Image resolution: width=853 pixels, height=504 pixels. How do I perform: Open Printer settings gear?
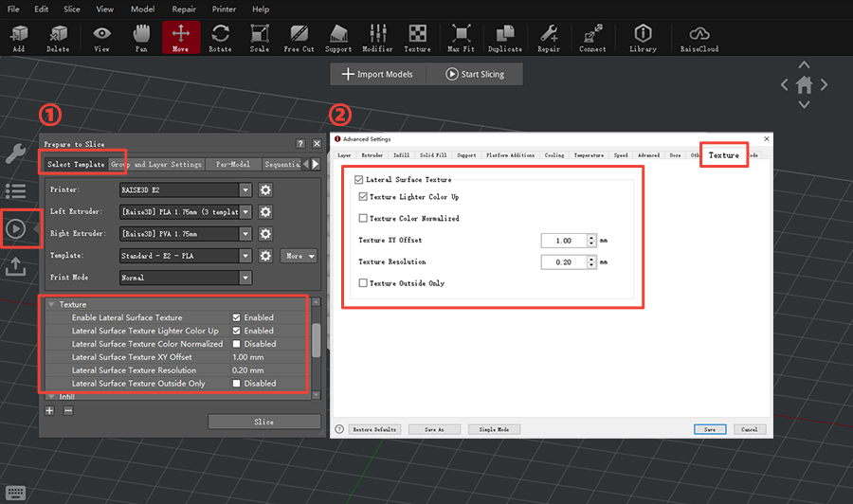pyautogui.click(x=265, y=189)
